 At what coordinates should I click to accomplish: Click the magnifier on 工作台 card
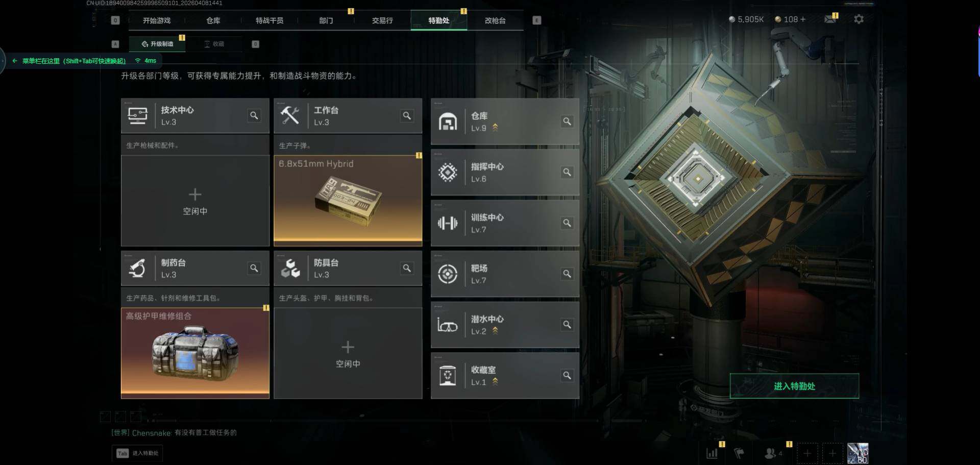click(x=407, y=116)
